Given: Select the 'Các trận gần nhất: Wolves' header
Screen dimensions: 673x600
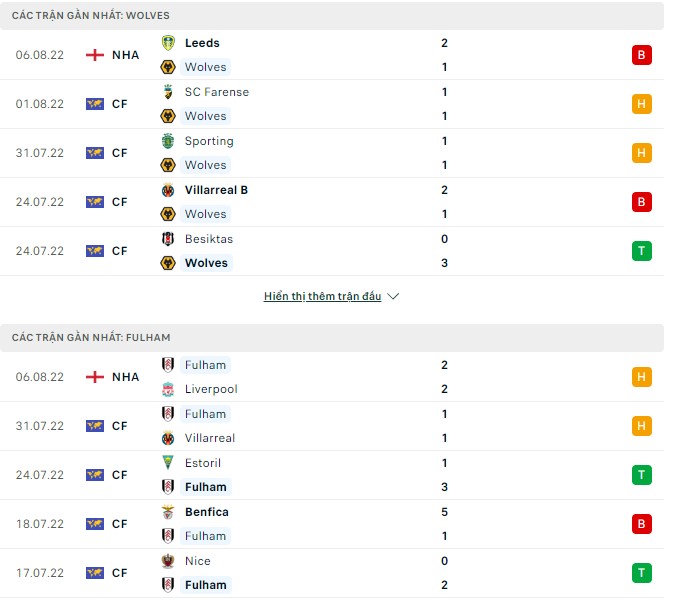Looking at the screenshot, I should [91, 16].
